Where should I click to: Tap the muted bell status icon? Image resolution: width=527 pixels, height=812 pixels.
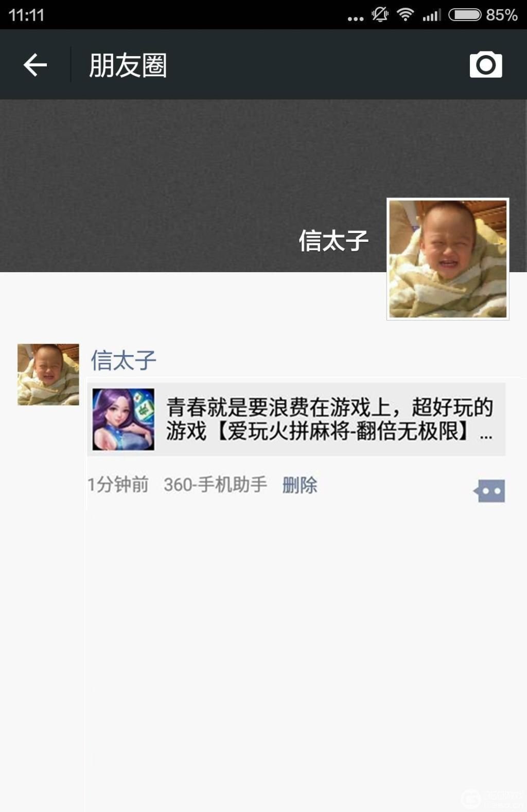coord(380,14)
